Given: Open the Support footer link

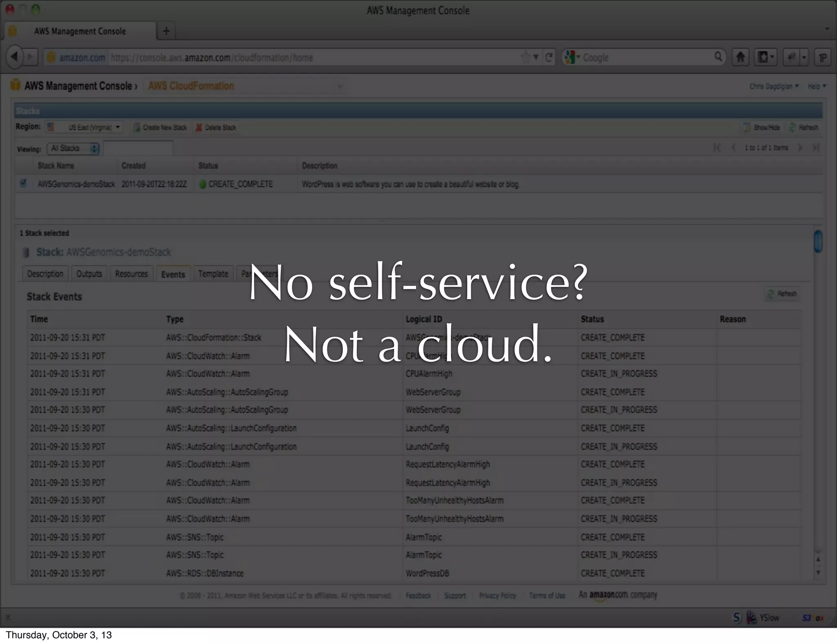Looking at the screenshot, I should click(455, 595).
